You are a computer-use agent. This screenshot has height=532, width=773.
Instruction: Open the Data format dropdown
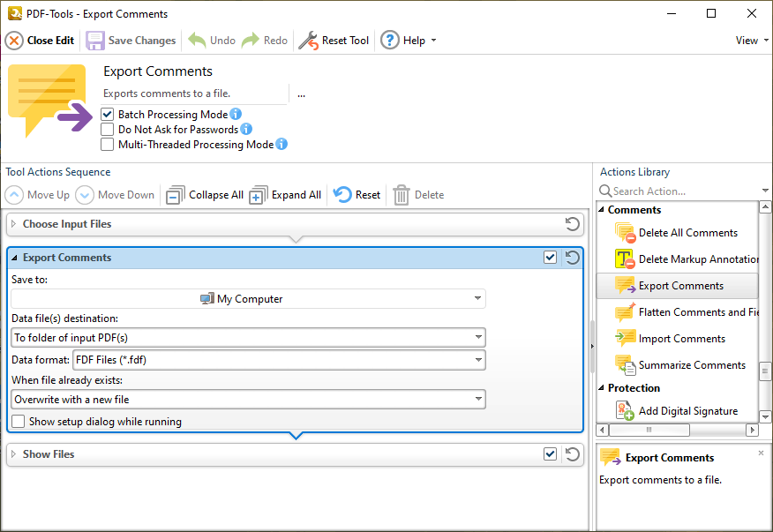click(478, 359)
